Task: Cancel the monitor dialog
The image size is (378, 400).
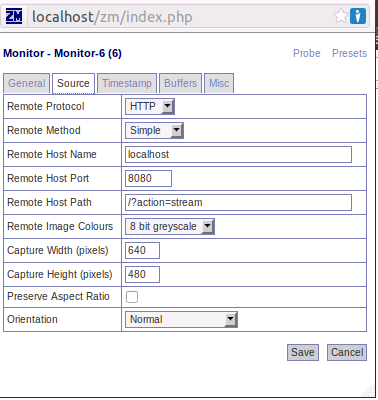Action: click(347, 352)
